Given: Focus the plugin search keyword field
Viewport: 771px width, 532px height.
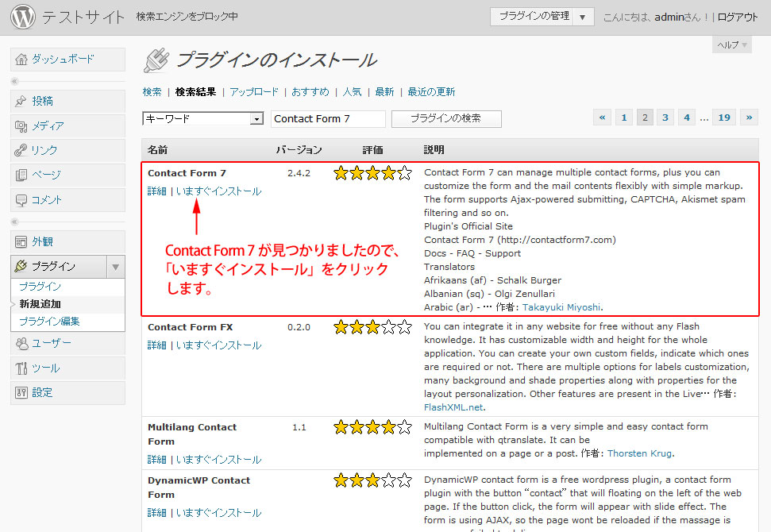Looking at the screenshot, I should point(328,118).
